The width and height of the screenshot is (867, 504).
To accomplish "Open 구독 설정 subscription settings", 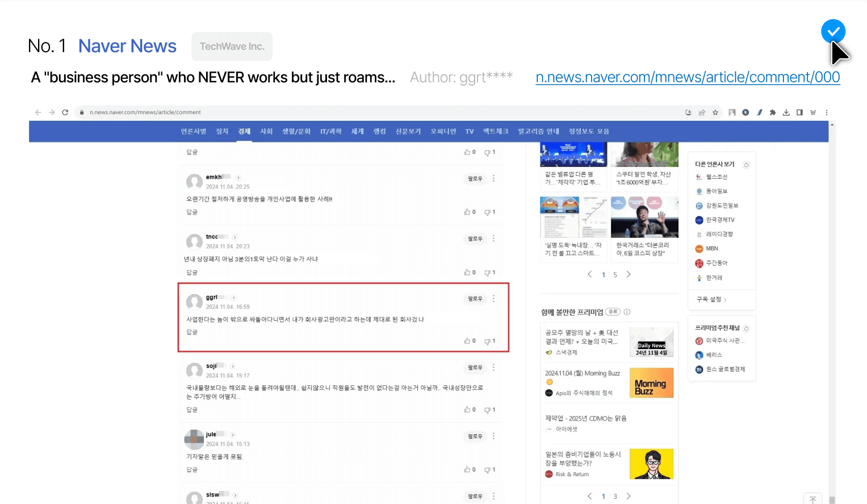I will (x=711, y=299).
